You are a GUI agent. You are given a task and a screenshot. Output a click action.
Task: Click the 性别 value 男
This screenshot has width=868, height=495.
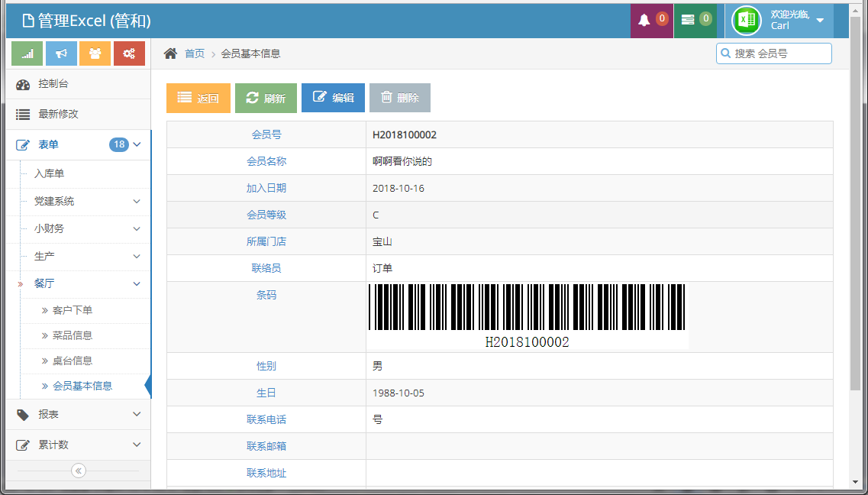tap(378, 366)
